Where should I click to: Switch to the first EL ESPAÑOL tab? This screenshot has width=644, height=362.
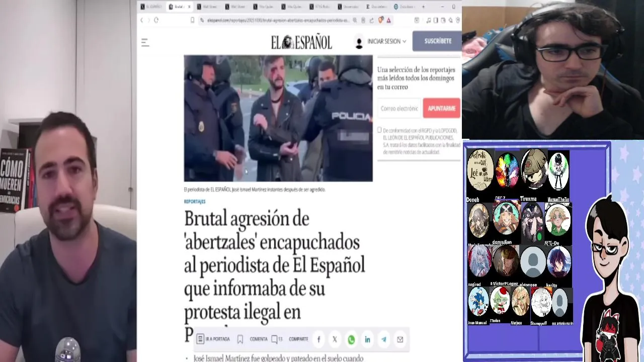[151, 7]
